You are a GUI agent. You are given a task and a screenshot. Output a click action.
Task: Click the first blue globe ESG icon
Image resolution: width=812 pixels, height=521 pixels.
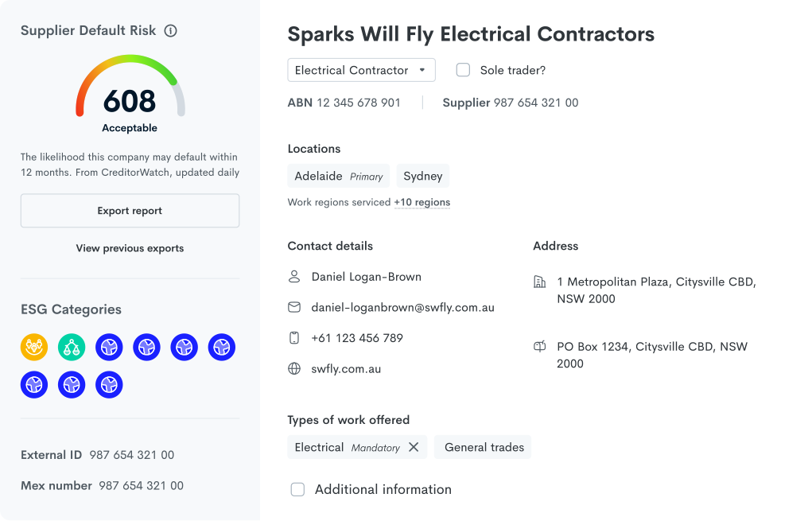tap(109, 347)
